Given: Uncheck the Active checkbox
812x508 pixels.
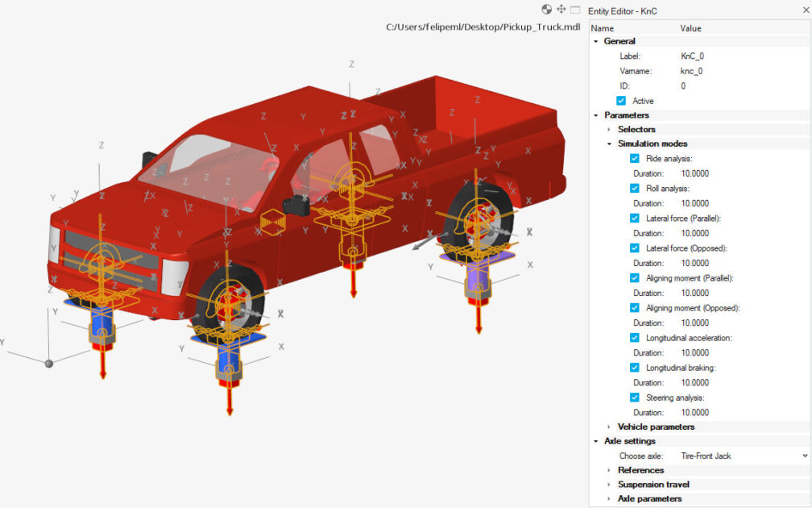Looking at the screenshot, I should click(621, 101).
